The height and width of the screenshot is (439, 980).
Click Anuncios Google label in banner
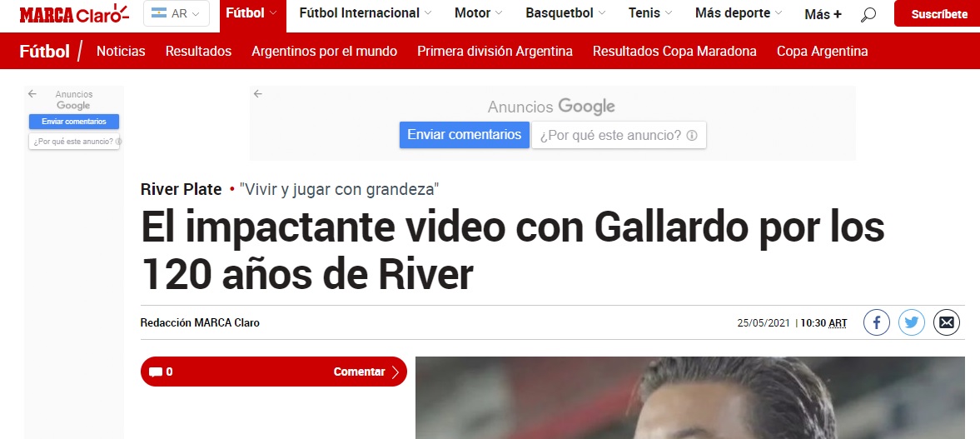[x=551, y=107]
